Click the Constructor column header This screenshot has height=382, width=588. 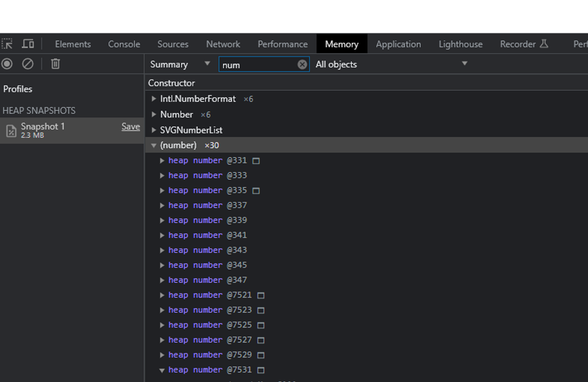point(171,83)
